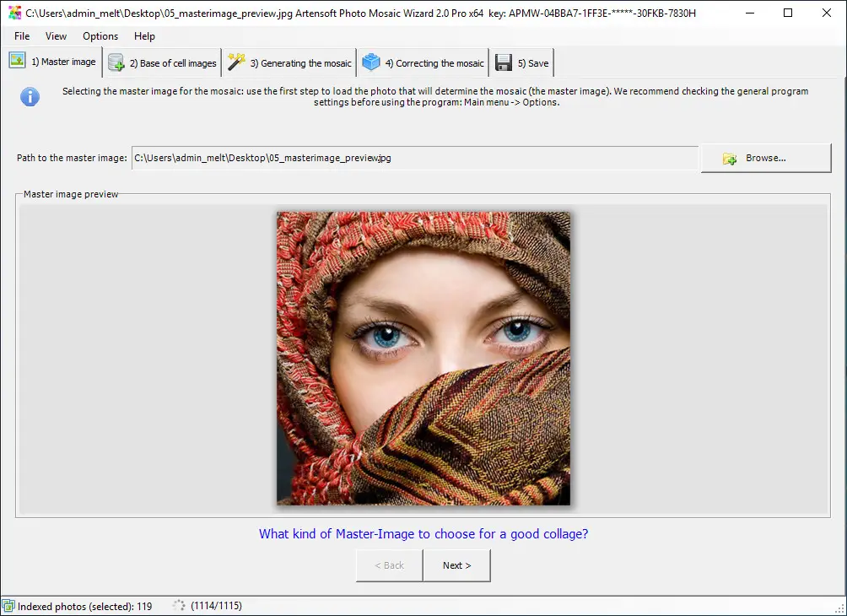Click the woman portrait preview image
Image resolution: width=847 pixels, height=616 pixels.
coord(423,358)
